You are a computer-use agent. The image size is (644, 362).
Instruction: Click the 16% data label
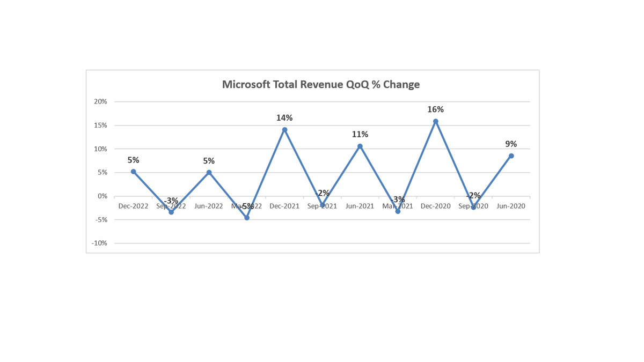click(435, 109)
